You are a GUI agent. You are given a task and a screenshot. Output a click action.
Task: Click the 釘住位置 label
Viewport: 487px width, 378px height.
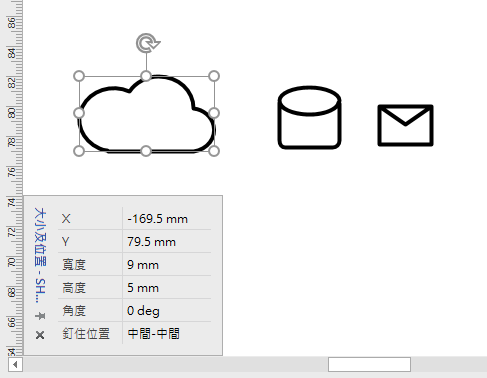click(x=86, y=333)
